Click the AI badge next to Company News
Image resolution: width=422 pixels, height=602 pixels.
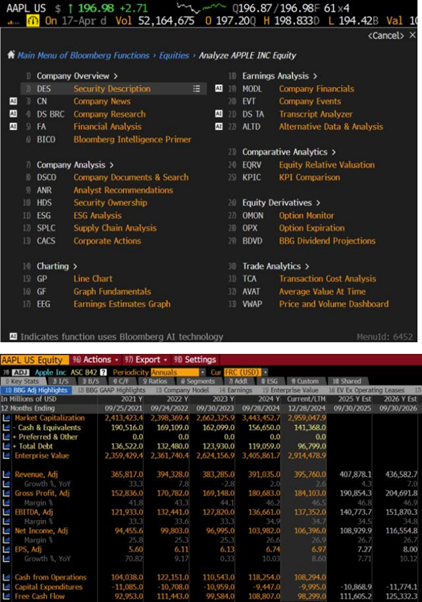point(13,101)
